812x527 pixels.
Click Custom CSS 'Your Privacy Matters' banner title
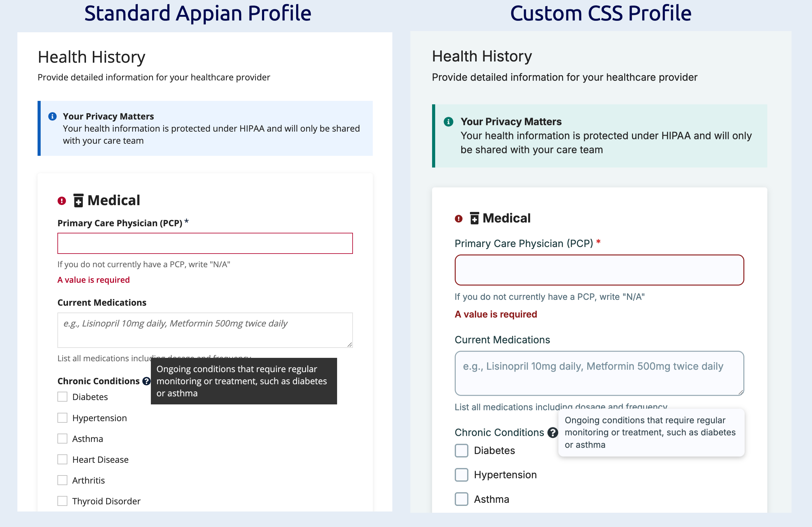tap(511, 121)
